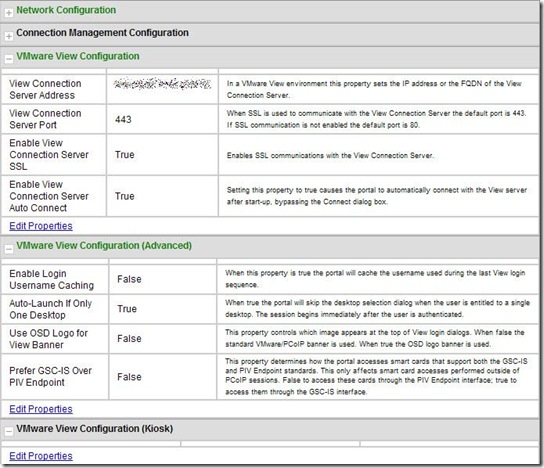544x468 pixels.
Task: Click the description about the OSD logo banner
Action: click(375, 338)
